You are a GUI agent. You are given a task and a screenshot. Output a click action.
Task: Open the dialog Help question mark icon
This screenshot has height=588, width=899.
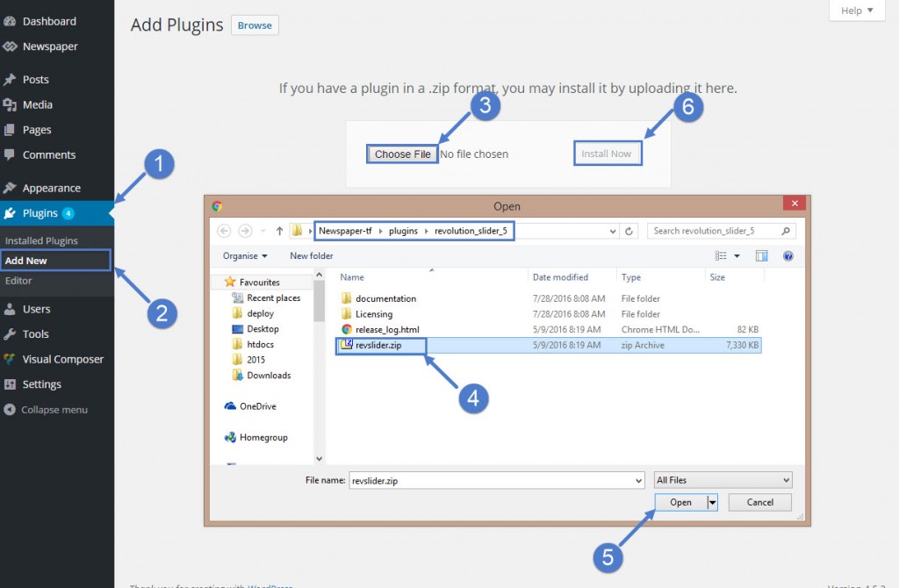coord(788,256)
